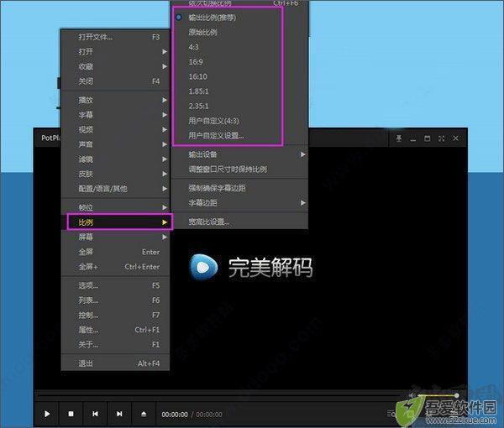504x428 pixels.
Task: Expand the 视频 submenu
Action: (115, 130)
